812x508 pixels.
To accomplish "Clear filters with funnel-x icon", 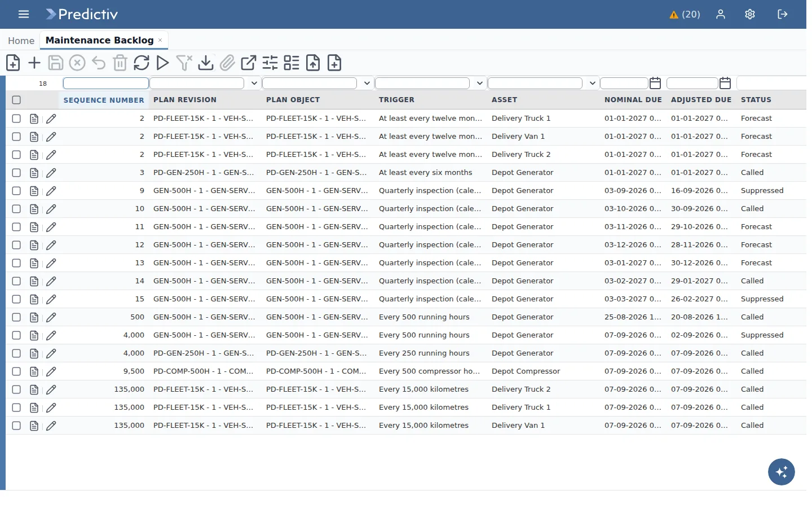I will [184, 63].
